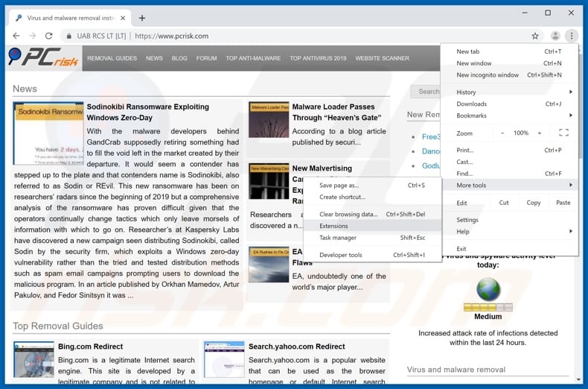Expand the History submenu
The image size is (588, 389).
tap(509, 92)
